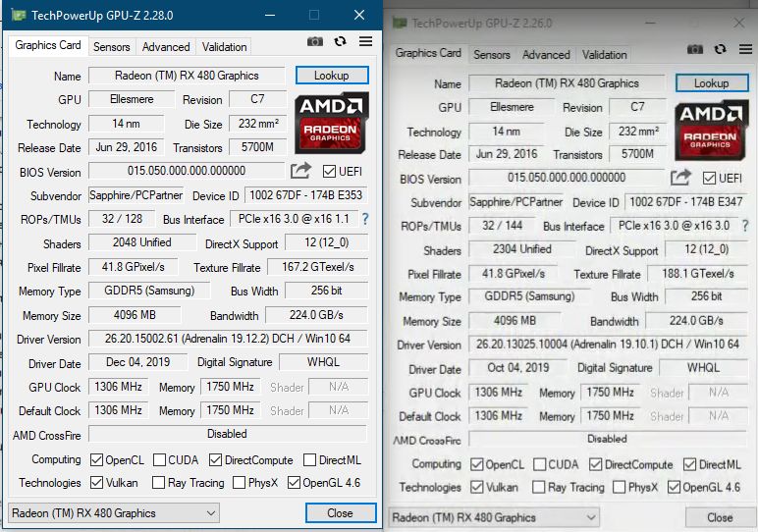The width and height of the screenshot is (758, 532).
Task: Toggle the OpenGL 4.6 checkbox in GPU-Z 2.28.0
Action: (x=294, y=482)
